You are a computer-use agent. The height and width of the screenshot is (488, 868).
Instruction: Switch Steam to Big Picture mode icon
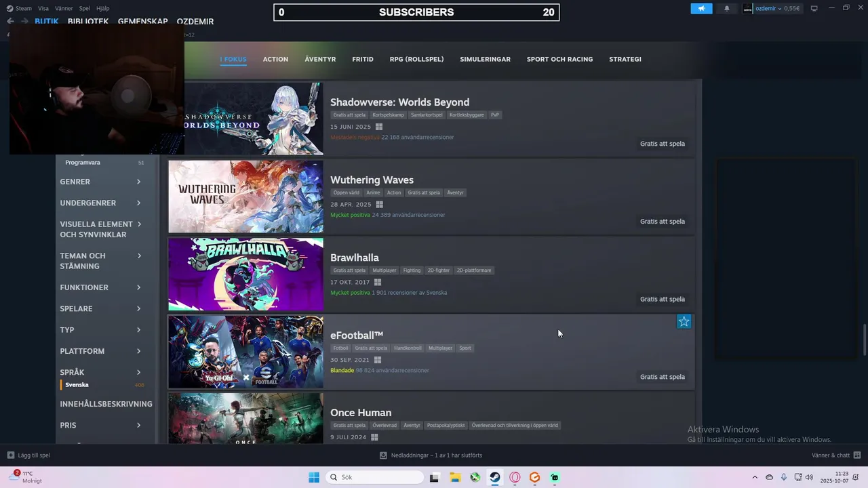pyautogui.click(x=814, y=8)
